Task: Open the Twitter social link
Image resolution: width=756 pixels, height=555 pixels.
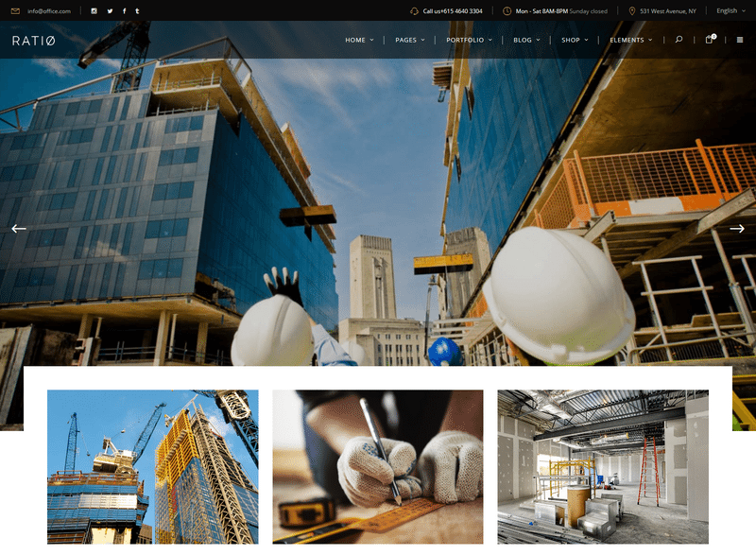Action: (110, 11)
